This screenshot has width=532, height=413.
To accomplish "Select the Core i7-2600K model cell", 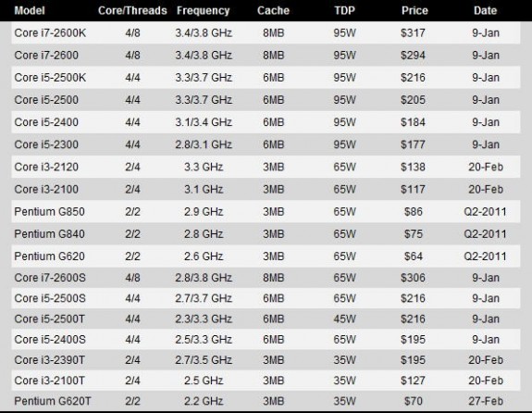I will 50,33.
